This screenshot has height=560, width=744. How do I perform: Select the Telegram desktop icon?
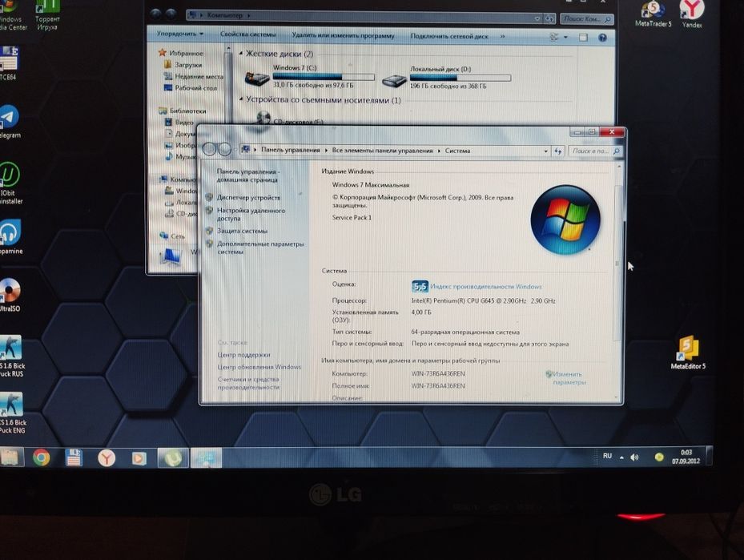[10, 122]
